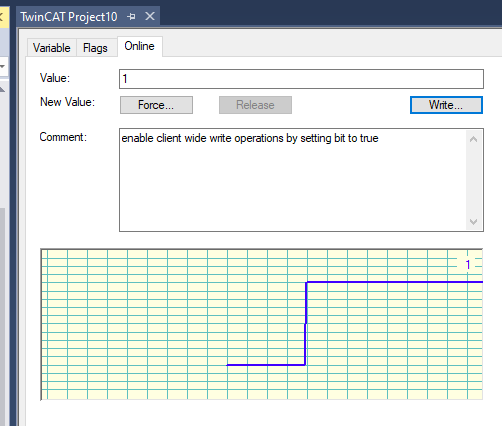
Task: Expand the dropdown arrow on the left panel edge
Action: 2,66
